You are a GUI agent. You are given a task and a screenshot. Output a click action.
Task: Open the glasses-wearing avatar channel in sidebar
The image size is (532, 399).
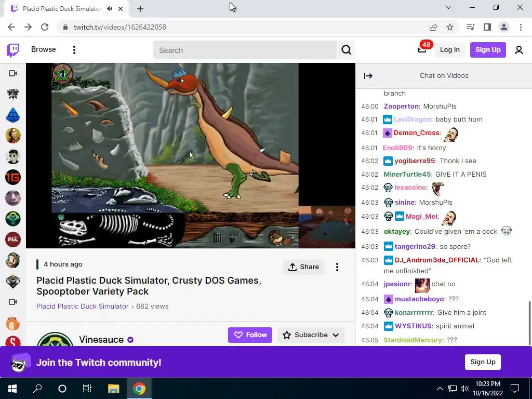point(13,156)
